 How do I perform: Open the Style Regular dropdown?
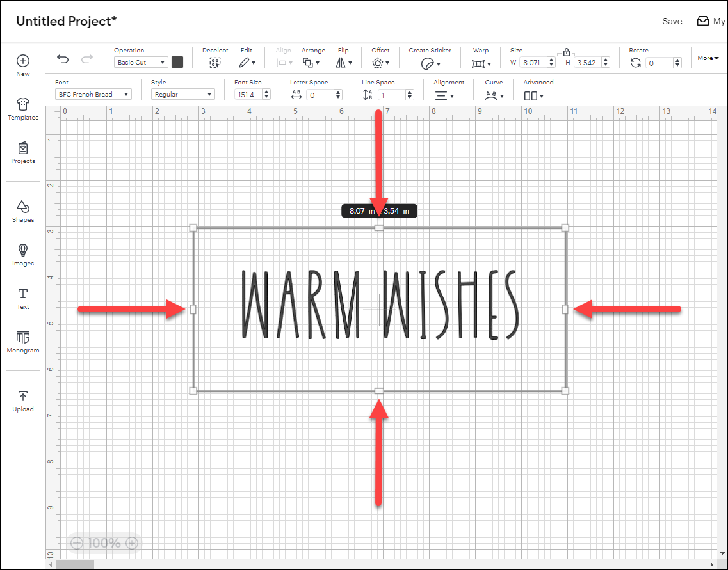(183, 94)
